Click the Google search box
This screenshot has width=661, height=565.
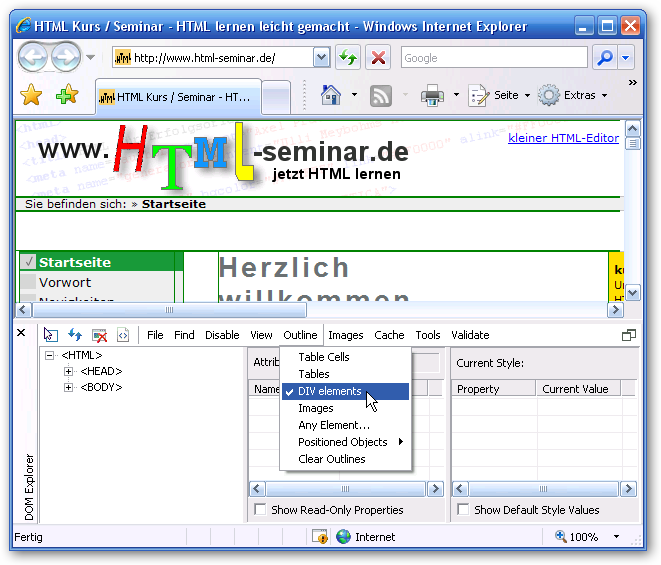pyautogui.click(x=494, y=57)
